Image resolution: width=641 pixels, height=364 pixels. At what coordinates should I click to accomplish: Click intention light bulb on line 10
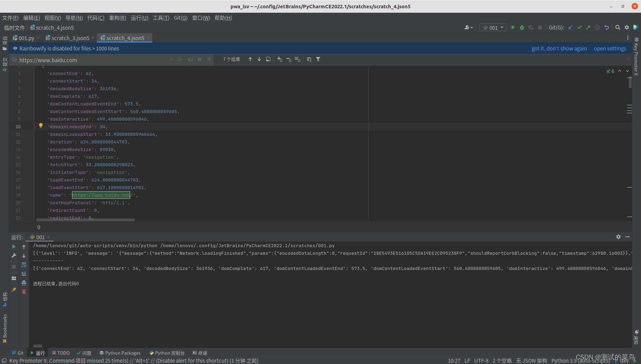click(x=41, y=126)
